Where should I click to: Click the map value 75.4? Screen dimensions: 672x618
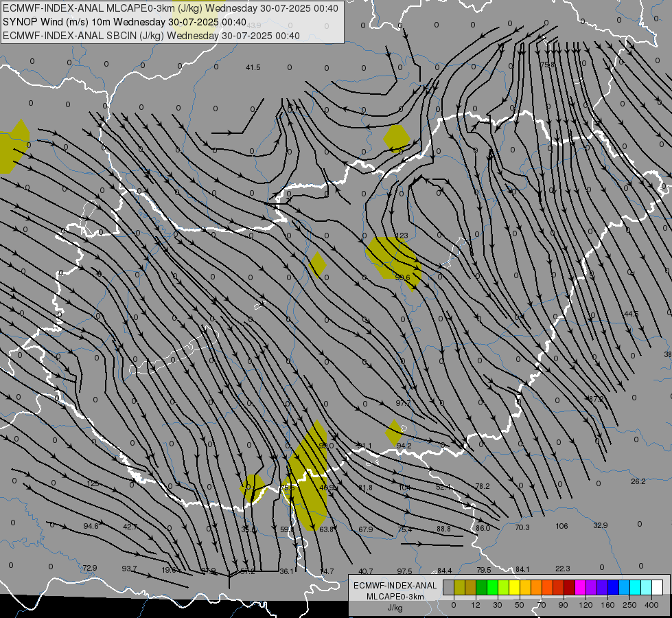point(404,529)
